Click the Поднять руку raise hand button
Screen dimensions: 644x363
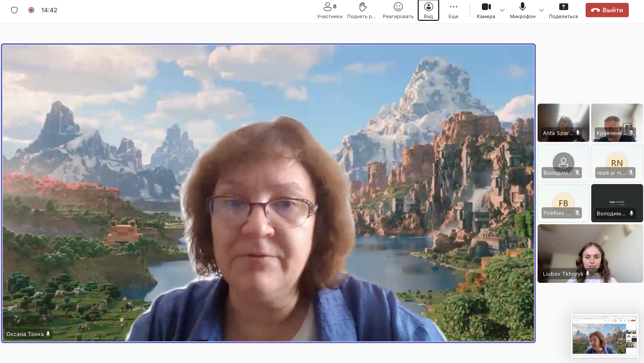coord(362,10)
